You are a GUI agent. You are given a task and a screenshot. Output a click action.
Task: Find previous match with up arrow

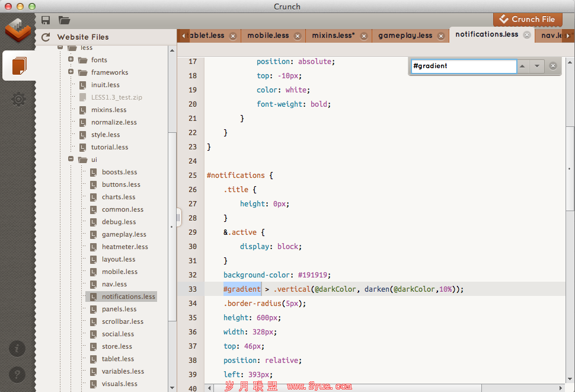(x=523, y=66)
